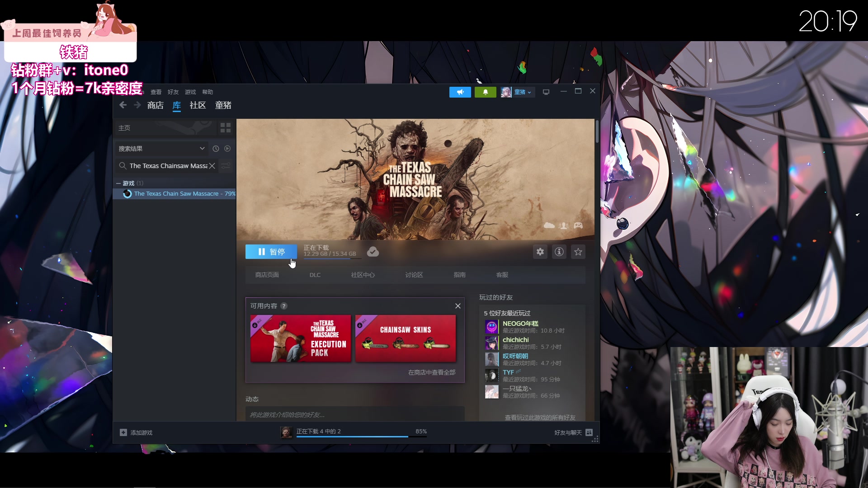Toggle ready-to-play filter icon

[227, 149]
